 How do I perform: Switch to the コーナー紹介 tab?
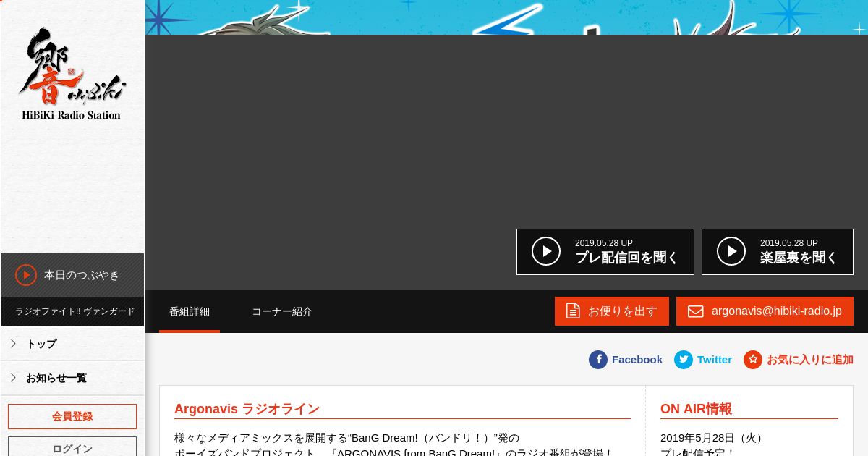[x=282, y=311]
